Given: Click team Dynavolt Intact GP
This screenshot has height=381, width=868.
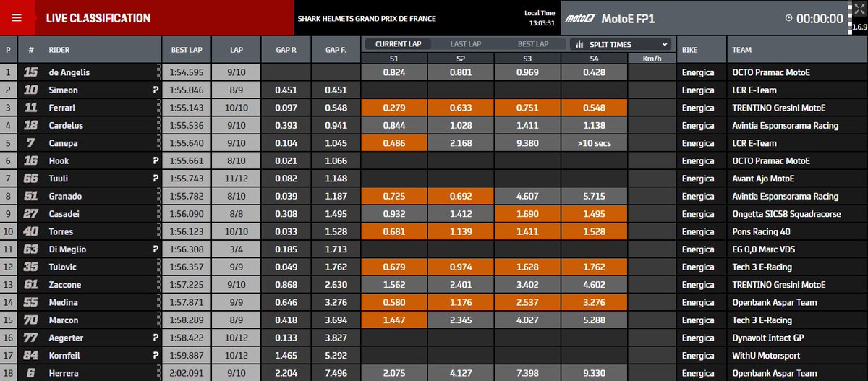Looking at the screenshot, I should tap(768, 338).
